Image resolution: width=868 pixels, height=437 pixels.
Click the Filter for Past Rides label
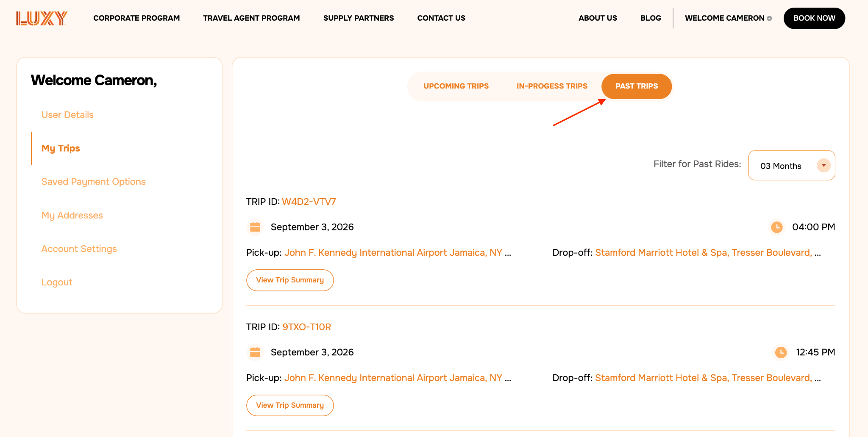[697, 164]
